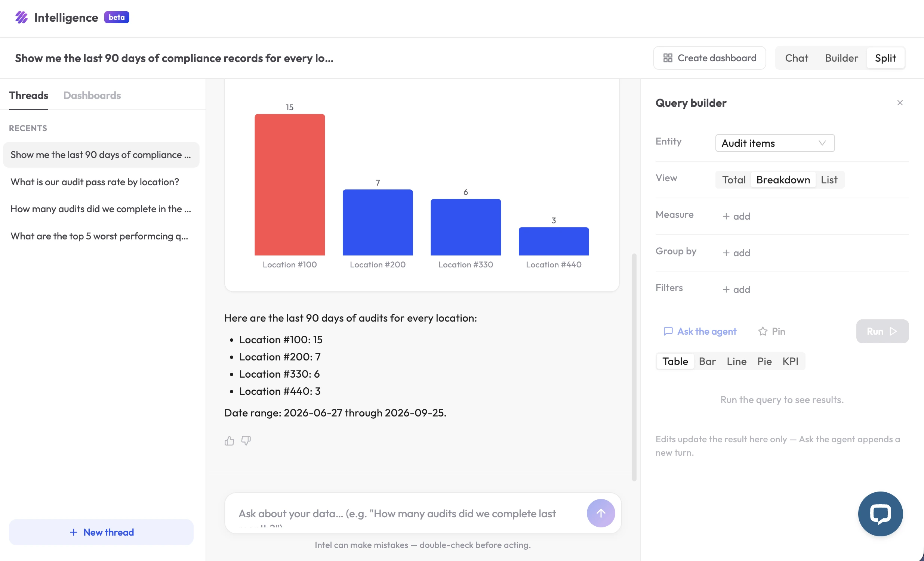Send message with the arrow-up button
This screenshot has height=561, width=924.
[x=601, y=513]
